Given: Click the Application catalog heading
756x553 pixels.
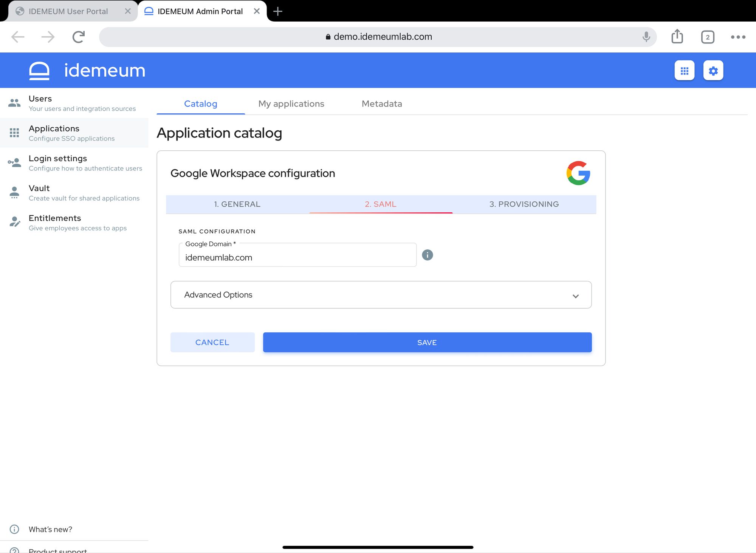Looking at the screenshot, I should 219,133.
